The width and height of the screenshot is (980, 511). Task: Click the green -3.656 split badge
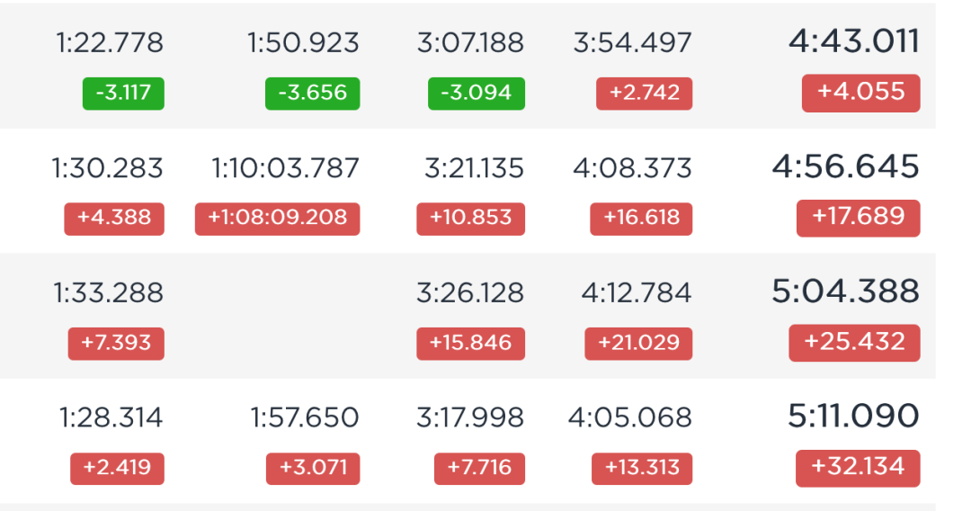(313, 94)
